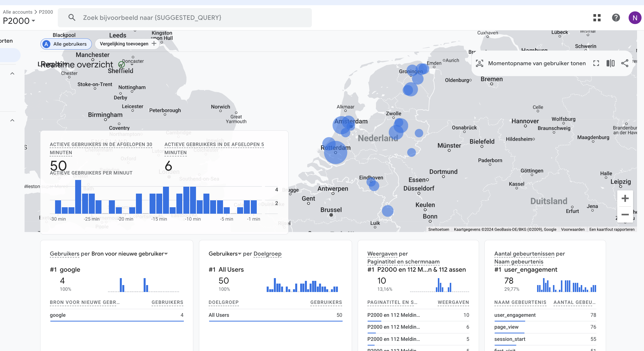Viewport: 644px width, 351px height.
Task: Click the All Users row in Doelgroep table
Action: [x=275, y=315]
